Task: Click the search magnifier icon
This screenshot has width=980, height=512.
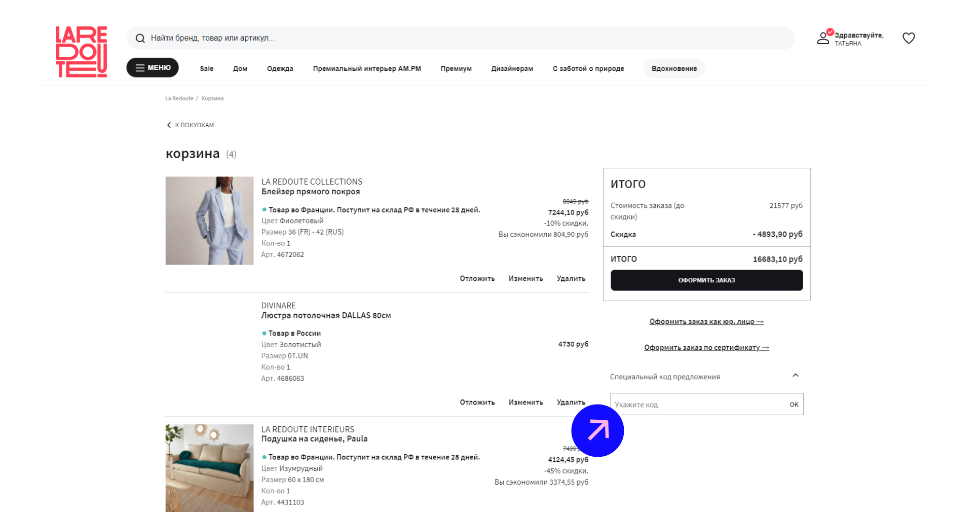Action: point(140,38)
